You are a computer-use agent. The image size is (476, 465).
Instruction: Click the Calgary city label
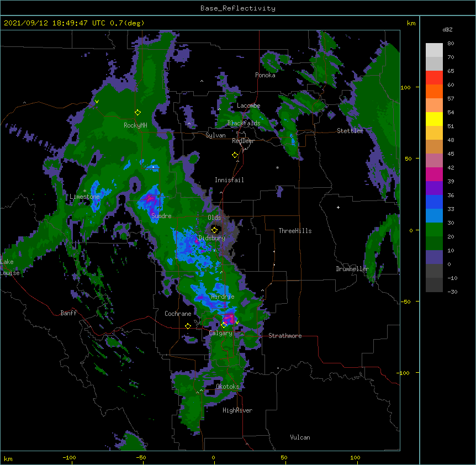click(x=221, y=333)
